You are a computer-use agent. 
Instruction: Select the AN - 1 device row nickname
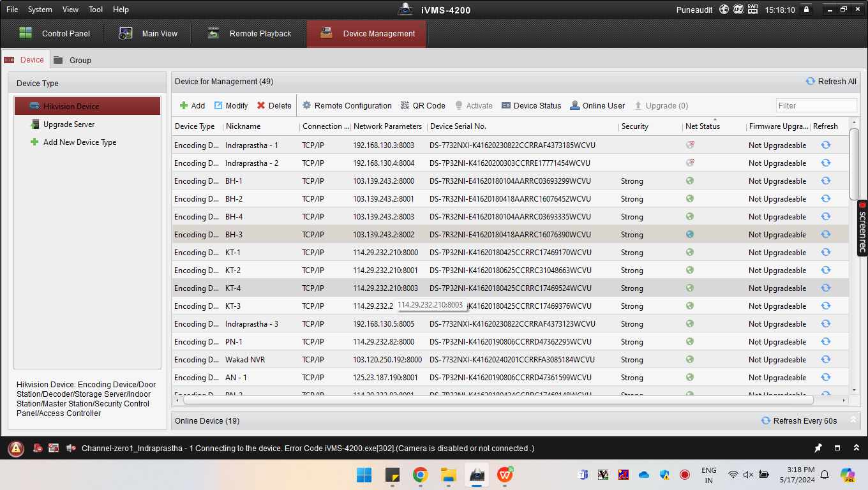point(236,378)
